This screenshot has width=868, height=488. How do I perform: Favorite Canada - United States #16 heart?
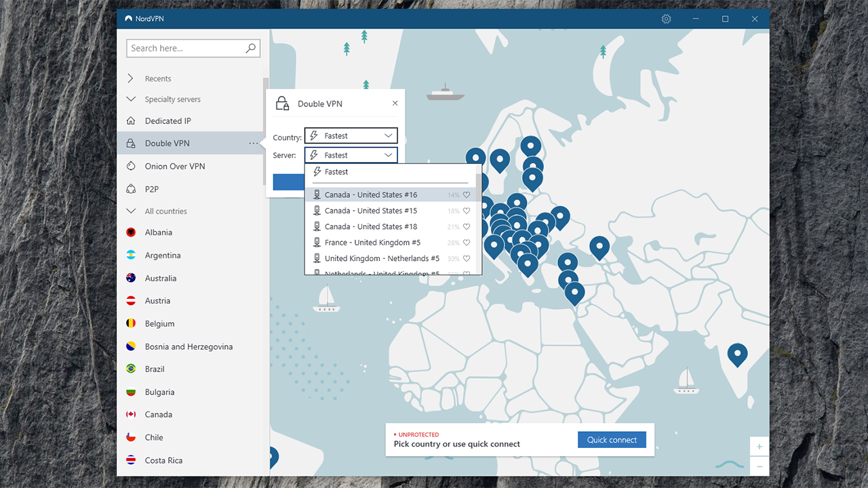467,195
